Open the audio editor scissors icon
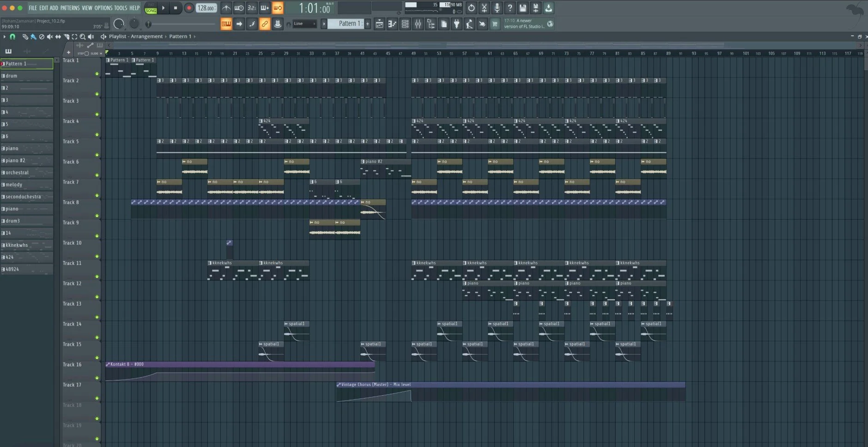The width and height of the screenshot is (868, 447). [x=484, y=8]
